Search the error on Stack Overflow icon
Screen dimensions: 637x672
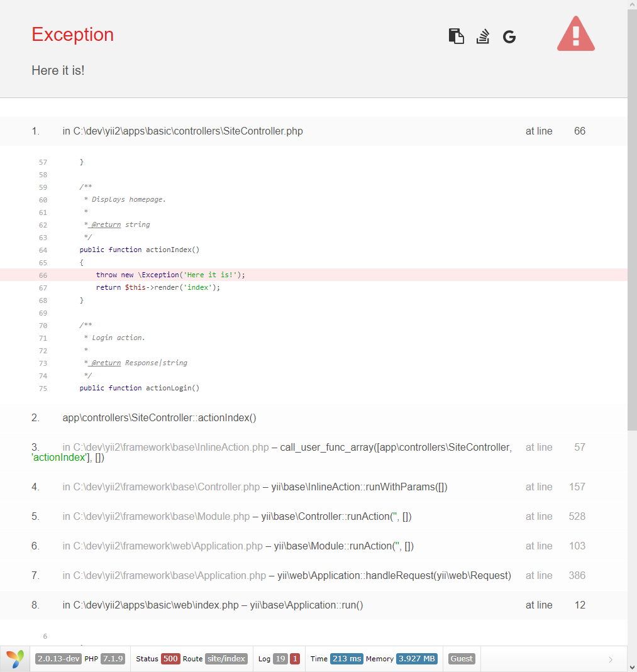tap(482, 36)
